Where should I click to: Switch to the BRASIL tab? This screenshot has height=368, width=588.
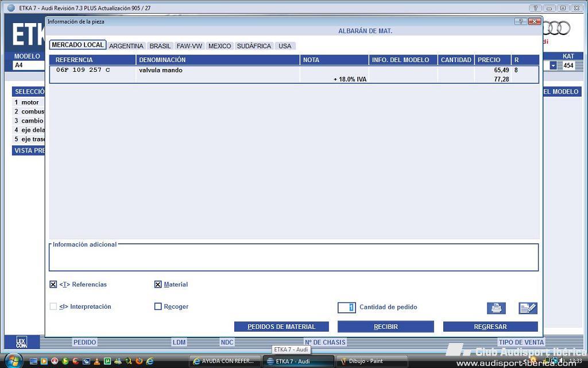(x=160, y=46)
